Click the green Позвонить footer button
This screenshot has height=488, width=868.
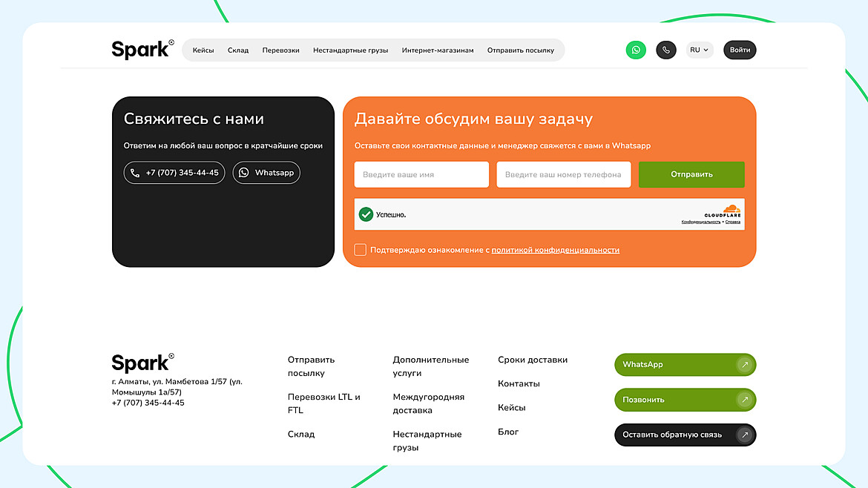coord(685,400)
